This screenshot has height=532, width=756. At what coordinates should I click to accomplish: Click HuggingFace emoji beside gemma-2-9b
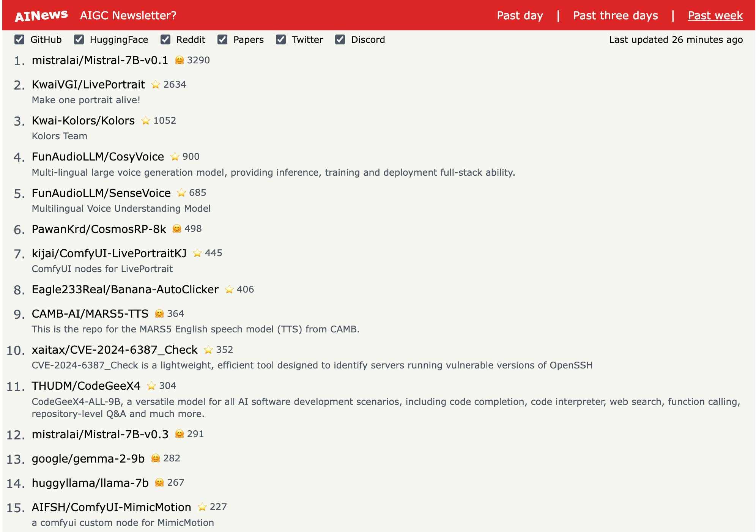point(156,458)
